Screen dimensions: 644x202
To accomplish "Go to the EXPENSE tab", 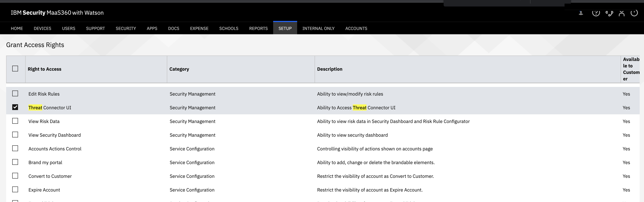I will (x=199, y=28).
